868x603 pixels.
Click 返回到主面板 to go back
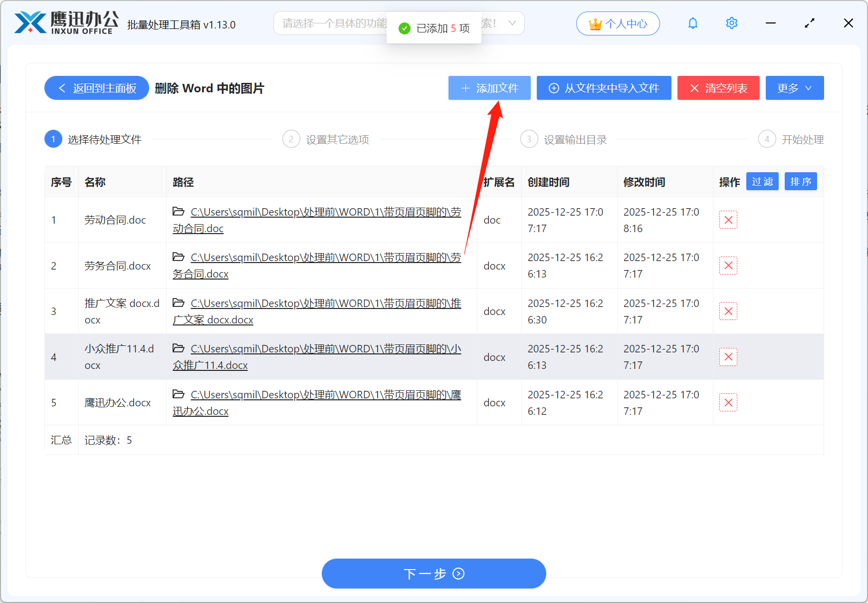pyautogui.click(x=96, y=88)
